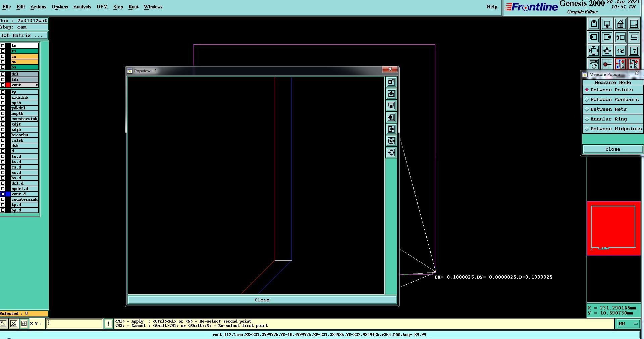
Task: Click the pan down icon in right toolbar
Action: click(607, 24)
